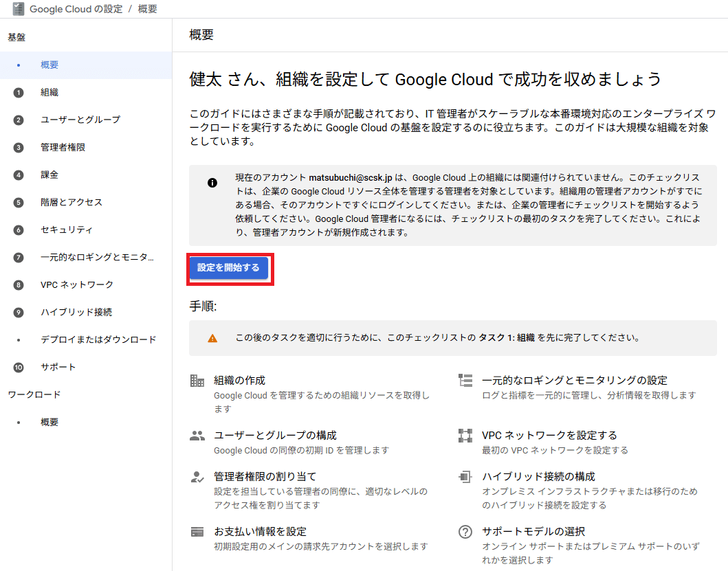This screenshot has height=571, width=728.
Task: Click the people icon for ユーザーとグループの構成
Action: pos(197,436)
